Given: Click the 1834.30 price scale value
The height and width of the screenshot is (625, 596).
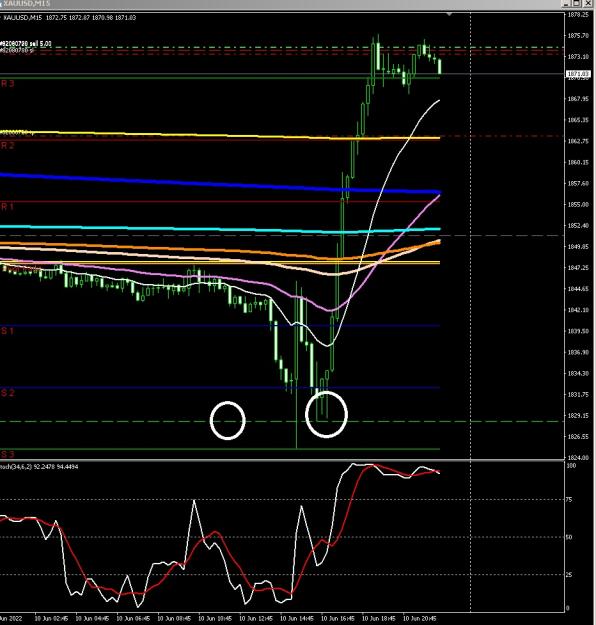Looking at the screenshot, I should point(578,373).
